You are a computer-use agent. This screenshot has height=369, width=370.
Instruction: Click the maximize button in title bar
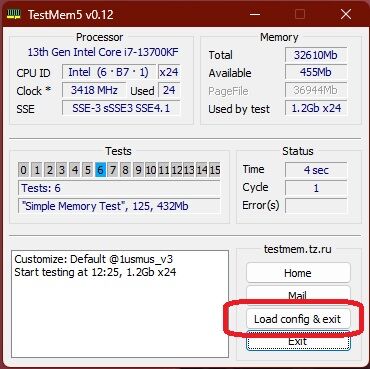(x=300, y=14)
